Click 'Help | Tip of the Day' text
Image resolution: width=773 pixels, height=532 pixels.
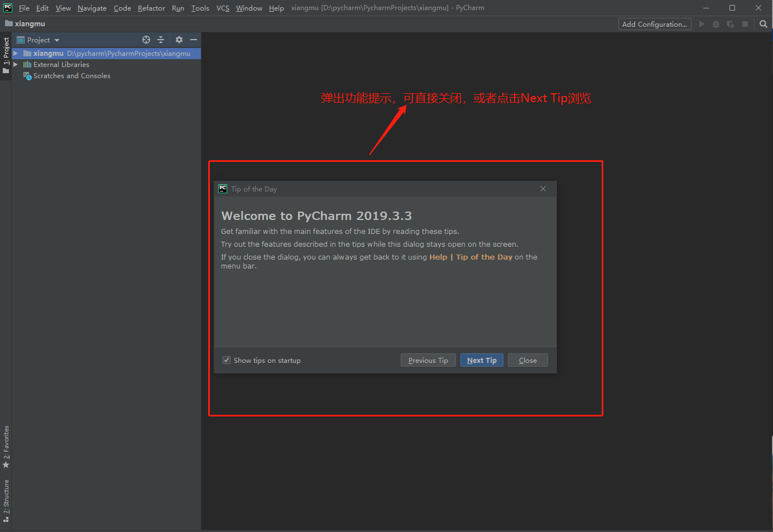pyautogui.click(x=470, y=257)
